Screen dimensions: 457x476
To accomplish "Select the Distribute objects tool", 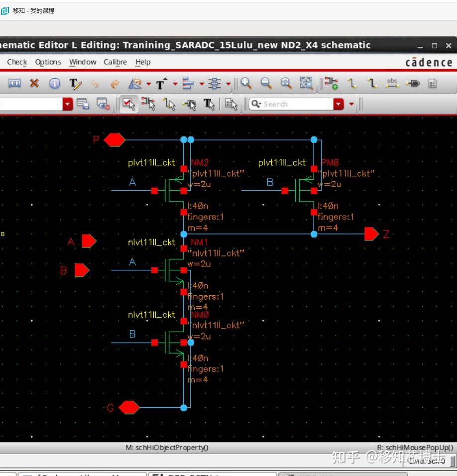I will (215, 84).
